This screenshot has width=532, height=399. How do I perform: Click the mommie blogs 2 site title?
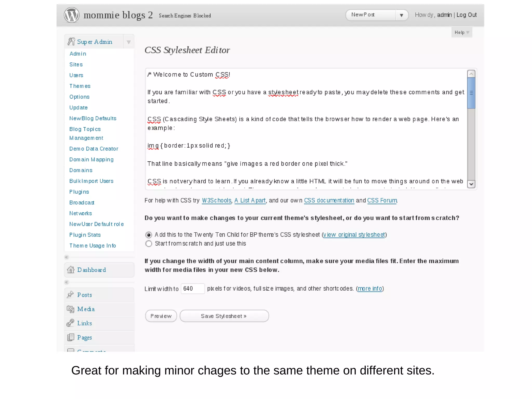point(118,15)
